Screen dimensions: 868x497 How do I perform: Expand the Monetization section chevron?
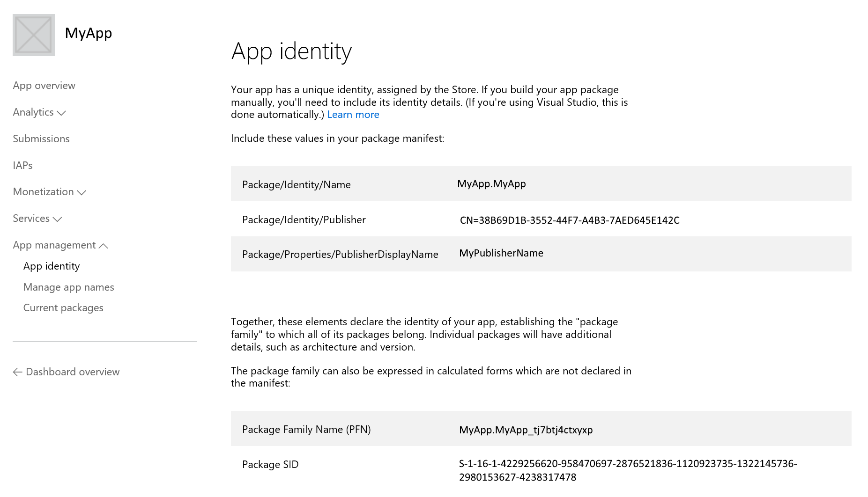tap(82, 192)
